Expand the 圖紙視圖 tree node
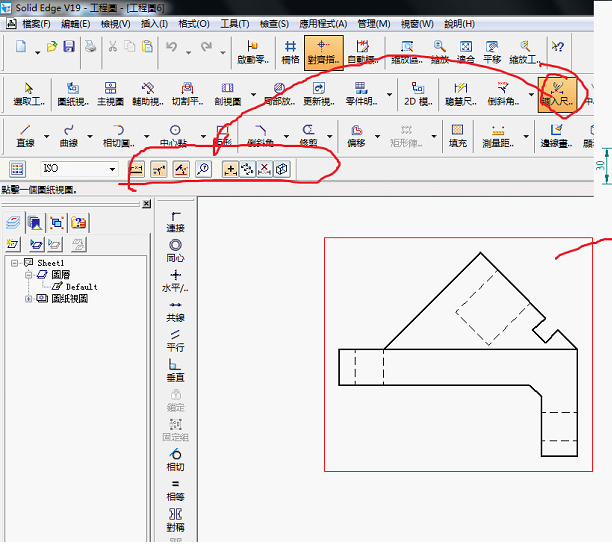Image resolution: width=612 pixels, height=544 pixels. (x=28, y=299)
